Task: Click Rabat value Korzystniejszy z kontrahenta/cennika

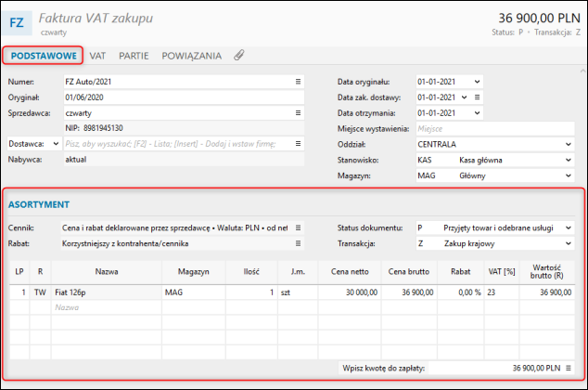Action: point(125,243)
